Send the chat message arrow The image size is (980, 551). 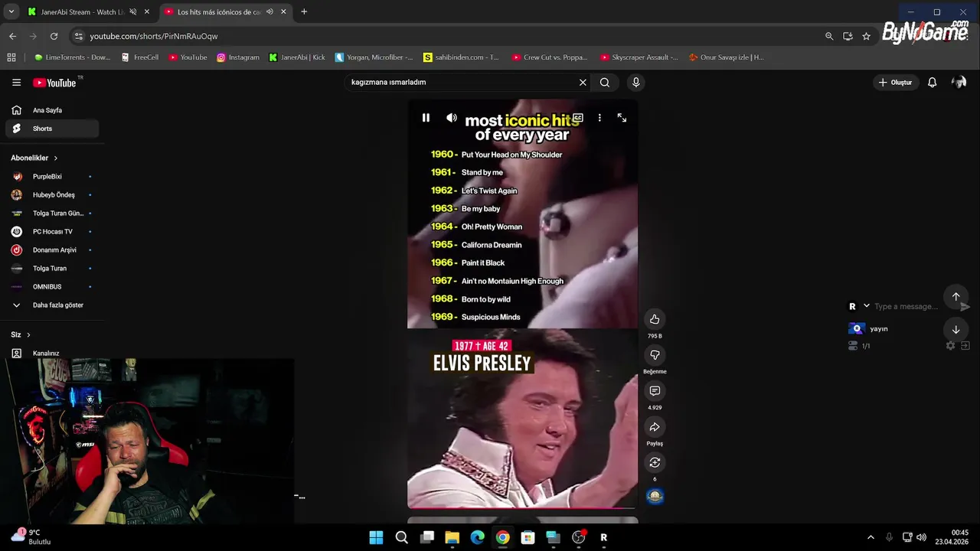point(965,306)
